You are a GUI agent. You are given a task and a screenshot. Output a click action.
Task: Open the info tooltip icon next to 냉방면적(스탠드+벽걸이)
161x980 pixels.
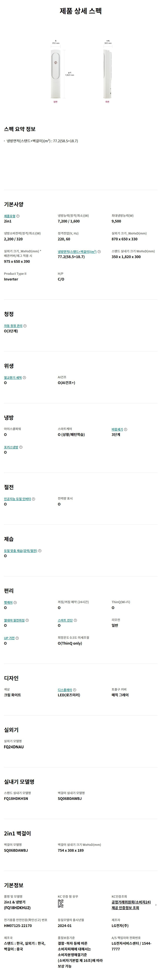click(99, 251)
